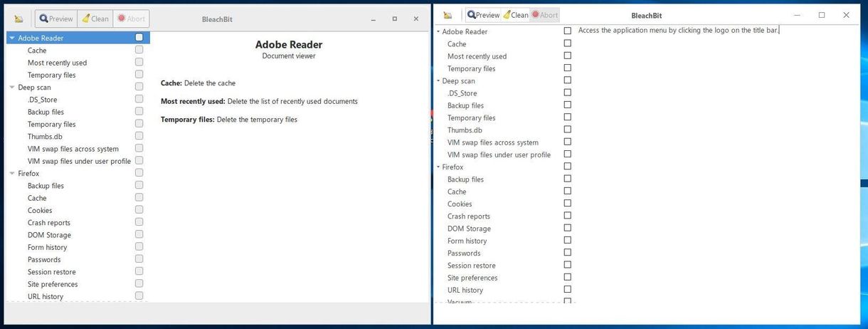Viewport: 868px width, 329px height.
Task: Click Abort button in right window
Action: [x=545, y=15]
